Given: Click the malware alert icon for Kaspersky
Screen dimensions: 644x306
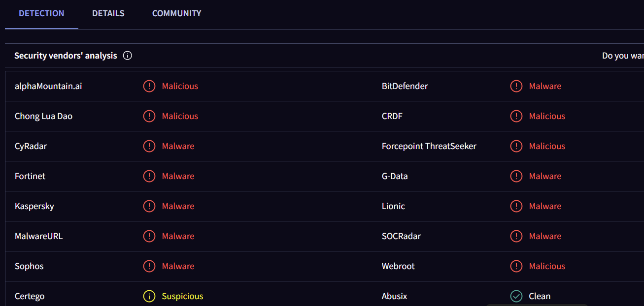Looking at the screenshot, I should 149,206.
